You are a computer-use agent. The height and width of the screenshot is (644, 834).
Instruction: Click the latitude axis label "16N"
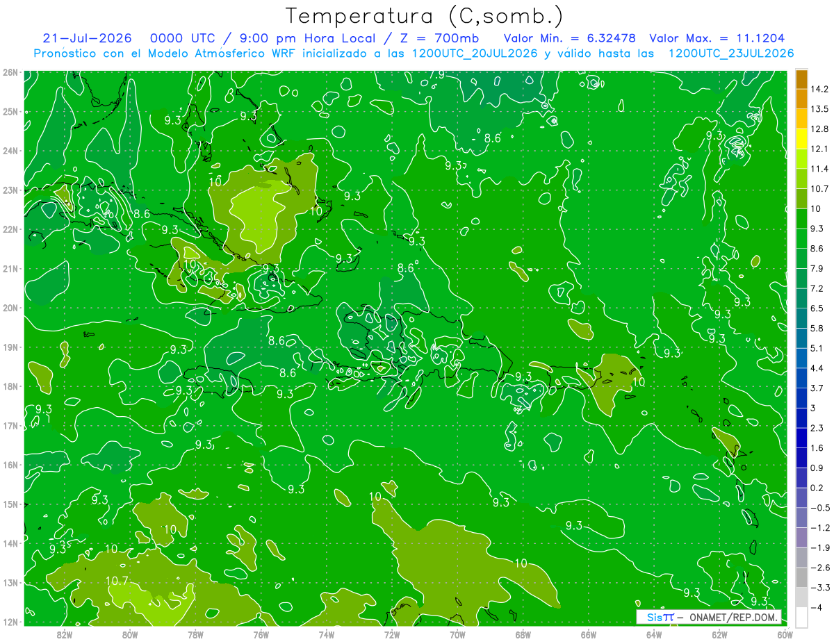10,465
